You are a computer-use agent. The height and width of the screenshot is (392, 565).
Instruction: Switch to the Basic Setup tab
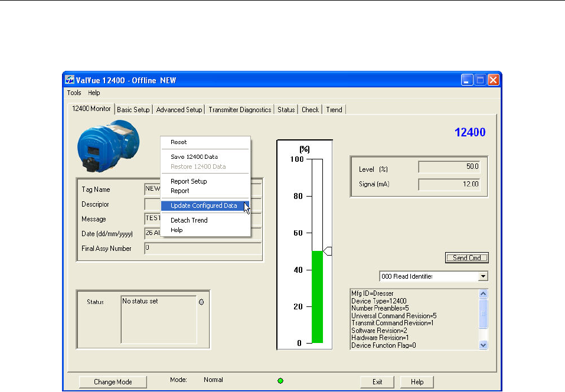coord(133,110)
